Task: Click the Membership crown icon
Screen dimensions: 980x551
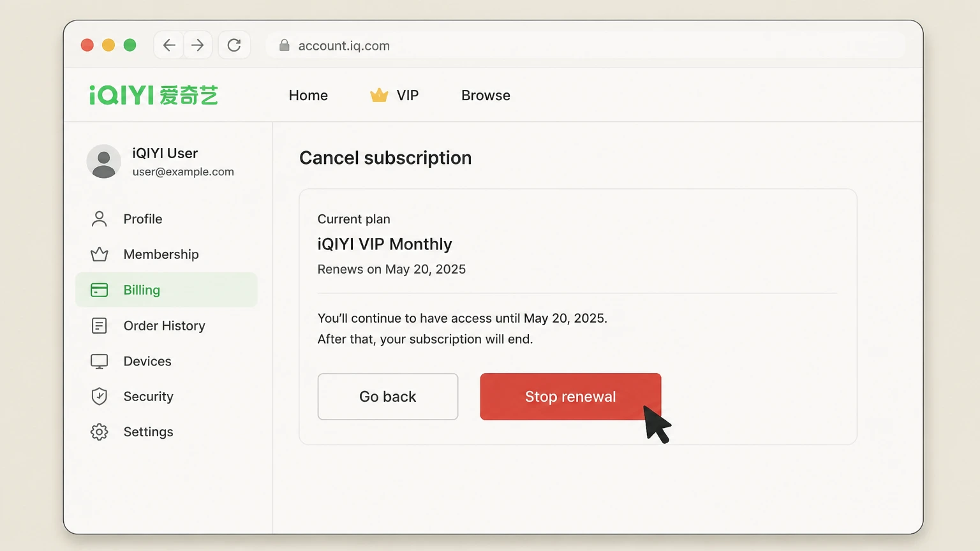Action: (100, 254)
